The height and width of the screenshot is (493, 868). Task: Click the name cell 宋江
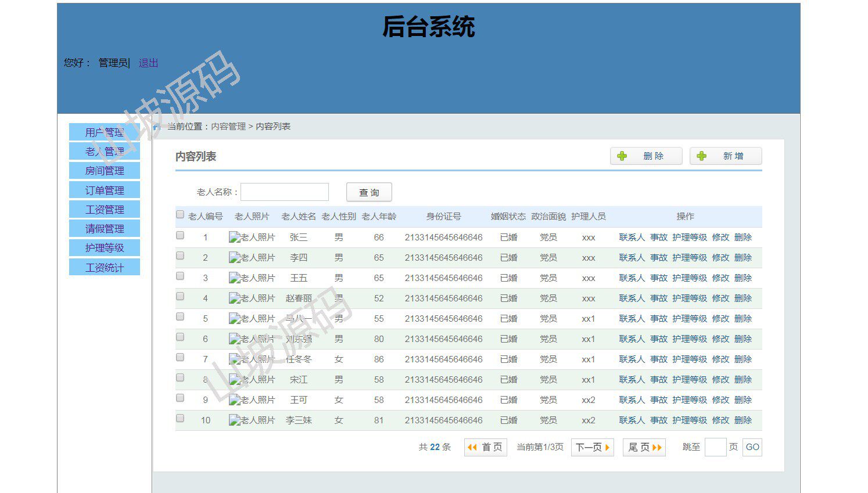pyautogui.click(x=299, y=380)
